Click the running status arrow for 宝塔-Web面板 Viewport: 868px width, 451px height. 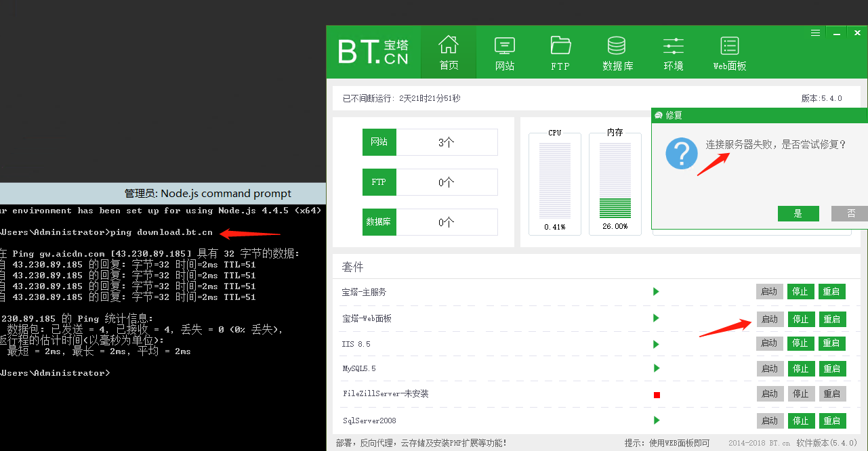coord(656,318)
